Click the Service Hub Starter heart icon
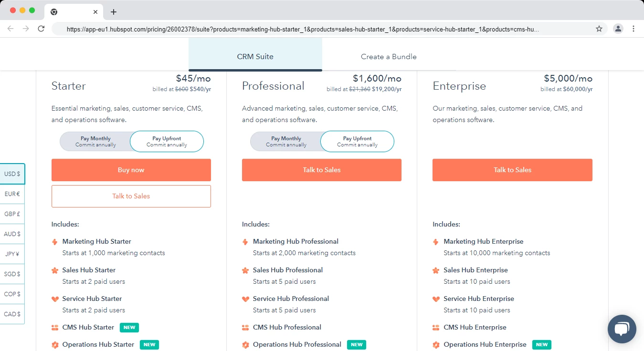The width and height of the screenshot is (644, 351). (x=55, y=299)
